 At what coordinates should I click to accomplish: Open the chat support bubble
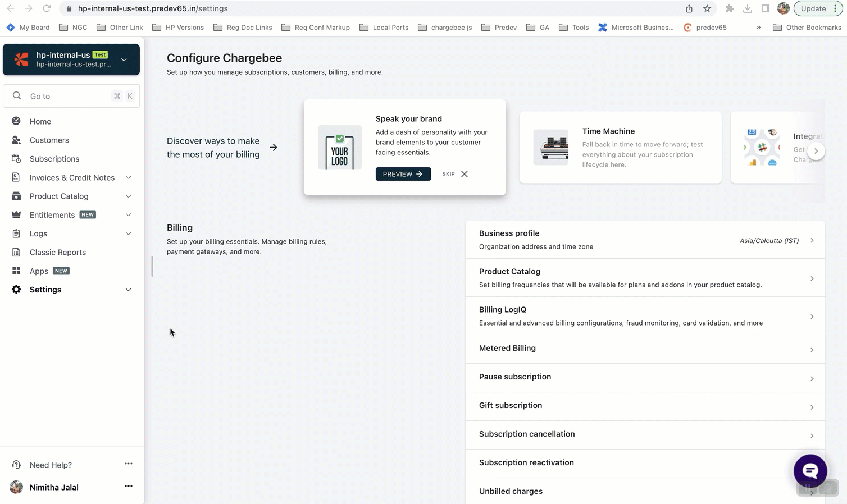point(810,471)
